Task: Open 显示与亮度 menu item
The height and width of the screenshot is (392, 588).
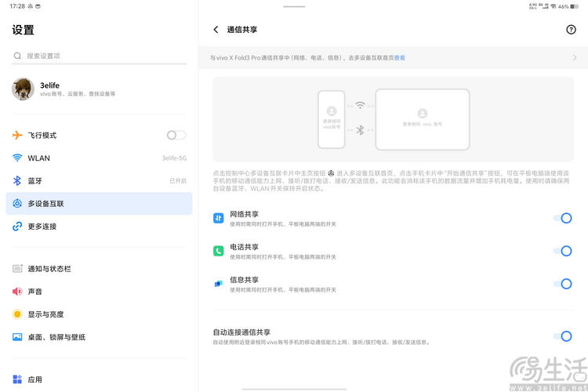Action: [x=99, y=314]
